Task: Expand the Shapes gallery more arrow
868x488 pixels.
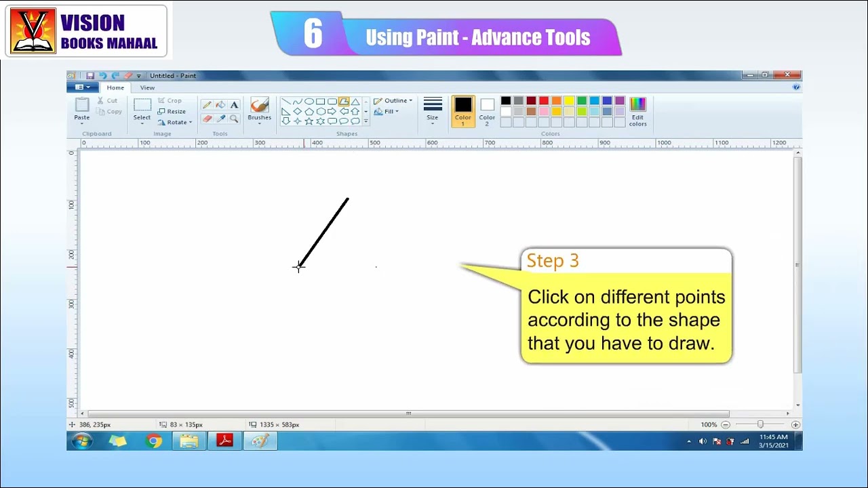Action: point(366,121)
